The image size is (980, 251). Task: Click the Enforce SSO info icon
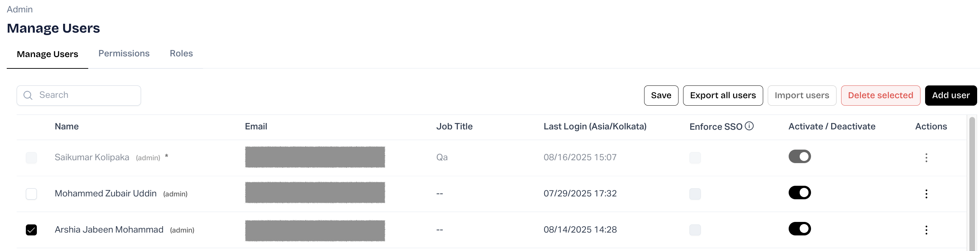749,126
